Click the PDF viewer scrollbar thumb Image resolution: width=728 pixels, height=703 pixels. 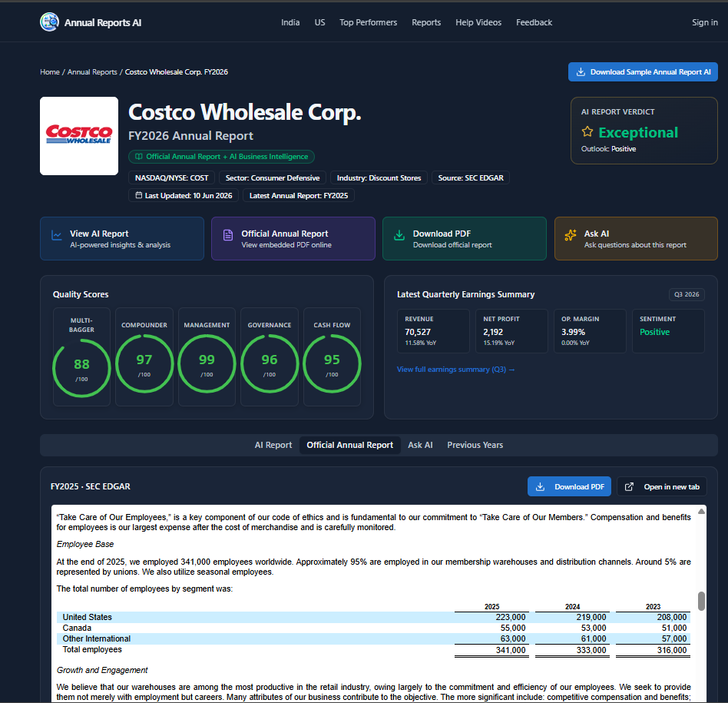coord(702,601)
